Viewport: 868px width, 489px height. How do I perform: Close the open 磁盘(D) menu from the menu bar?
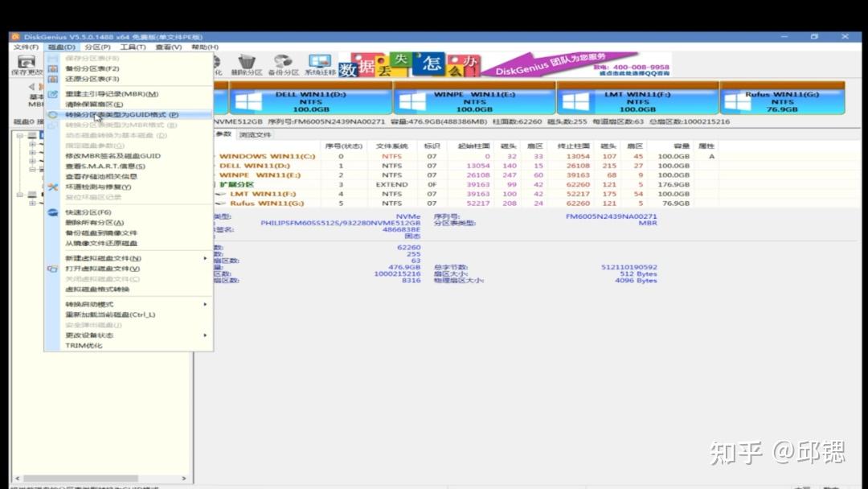tap(61, 47)
